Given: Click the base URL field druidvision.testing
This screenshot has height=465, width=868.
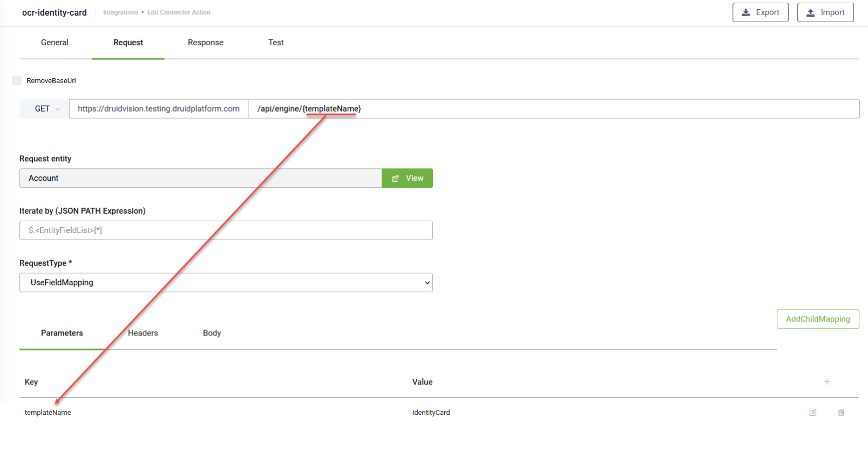Looking at the screenshot, I should tap(159, 108).
